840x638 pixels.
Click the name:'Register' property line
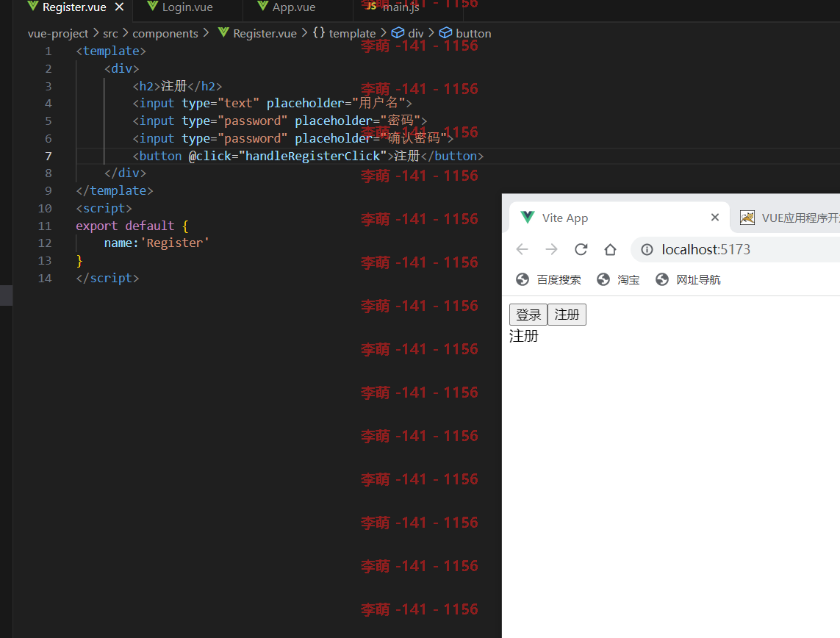pos(156,243)
